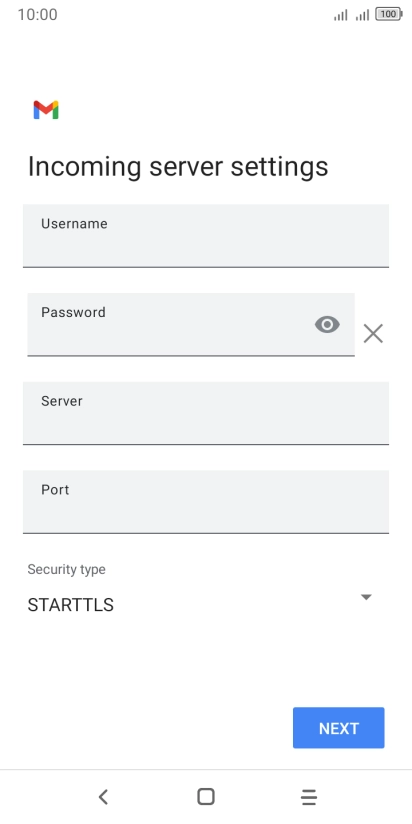Show the password with the eye icon

[x=327, y=325]
